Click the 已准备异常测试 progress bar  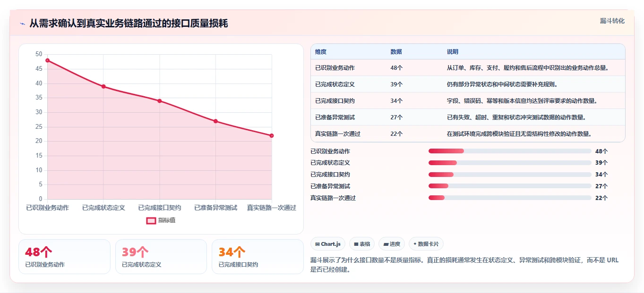[510, 186]
